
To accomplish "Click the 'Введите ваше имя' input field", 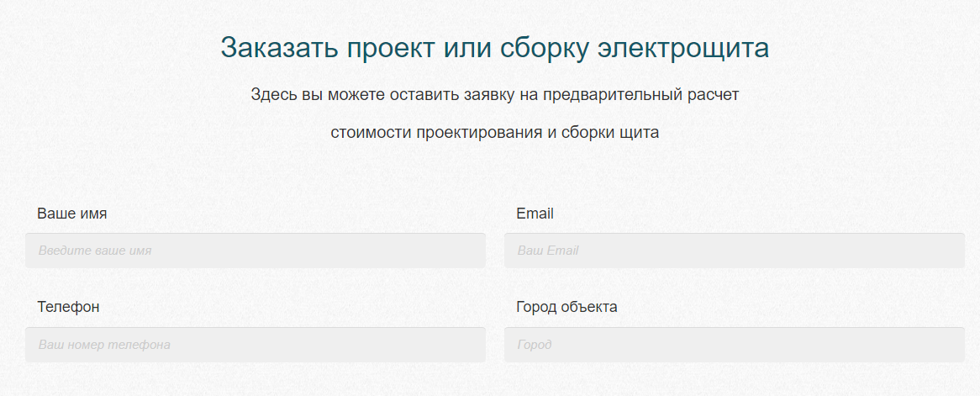I will tap(255, 251).
